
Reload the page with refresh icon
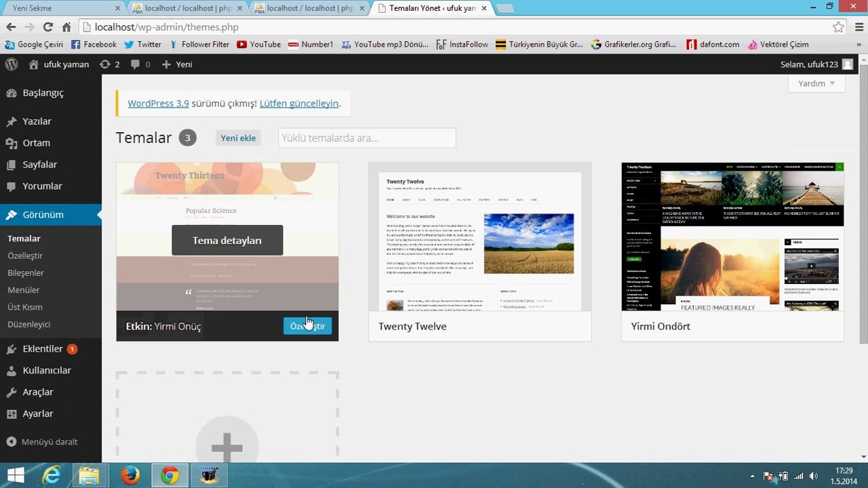tap(47, 27)
